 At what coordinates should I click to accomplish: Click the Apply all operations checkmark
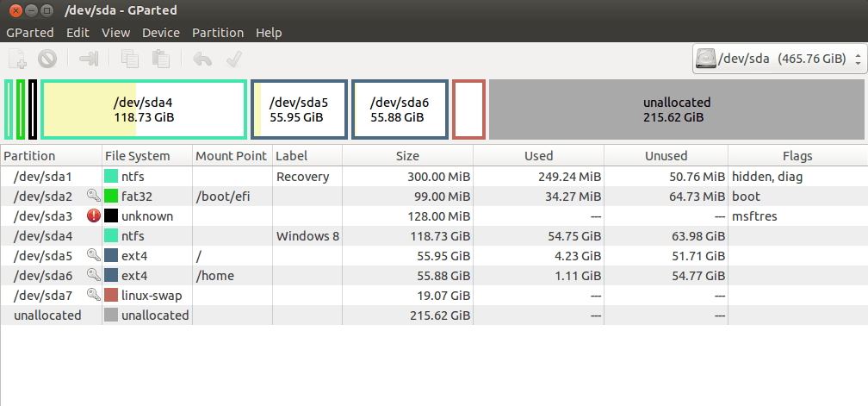click(233, 59)
